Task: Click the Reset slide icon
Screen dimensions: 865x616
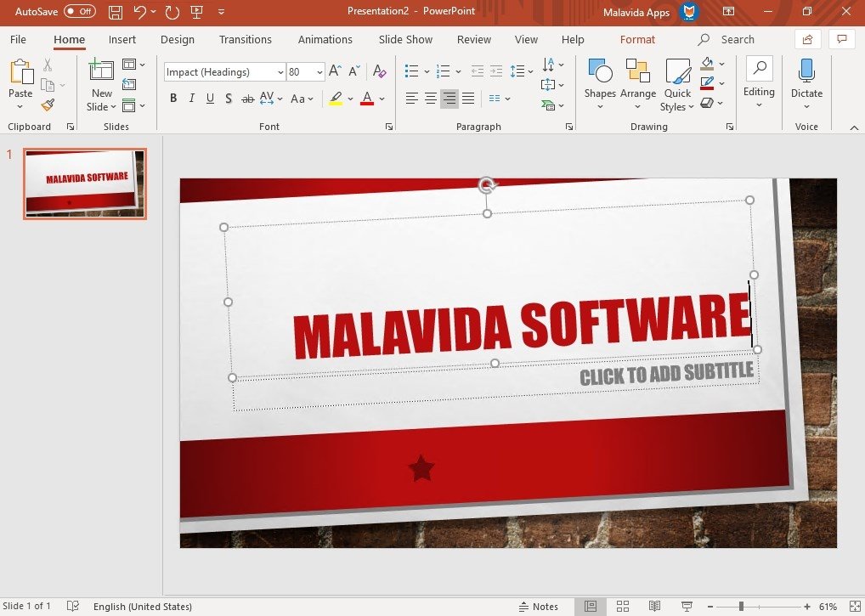Action: (x=129, y=84)
